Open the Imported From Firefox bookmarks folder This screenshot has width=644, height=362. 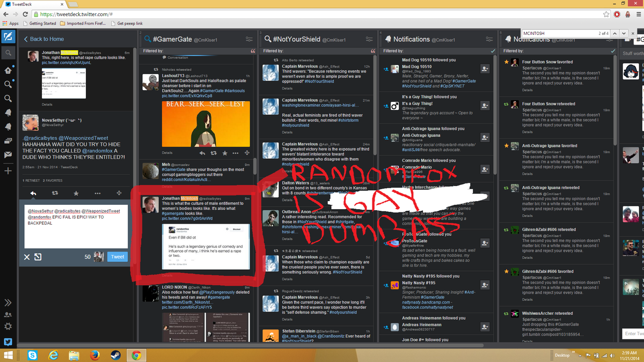click(82, 24)
